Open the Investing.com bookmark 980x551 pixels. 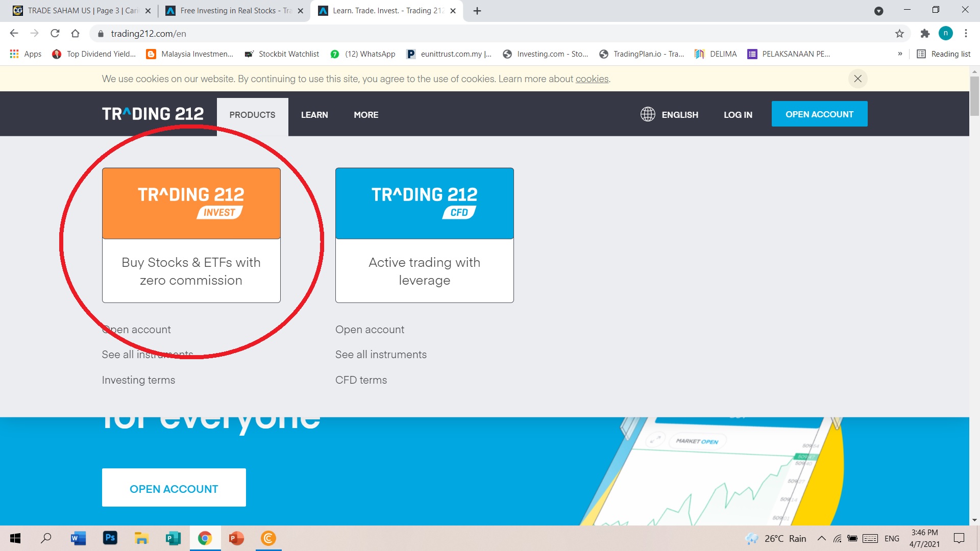click(x=546, y=54)
